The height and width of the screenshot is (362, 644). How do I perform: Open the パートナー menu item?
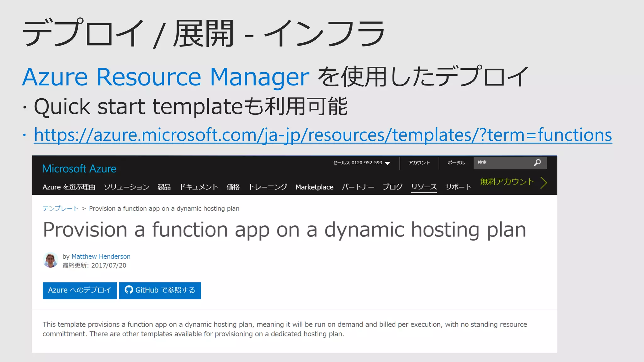tap(358, 187)
